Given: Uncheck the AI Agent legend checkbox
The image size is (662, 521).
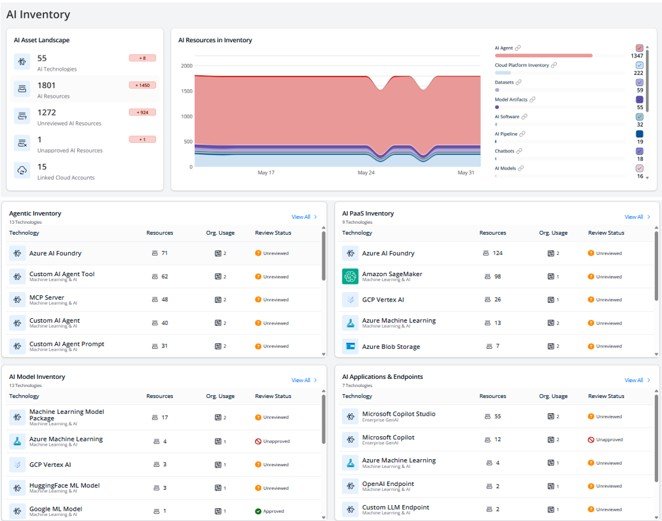Looking at the screenshot, I should click(639, 48).
